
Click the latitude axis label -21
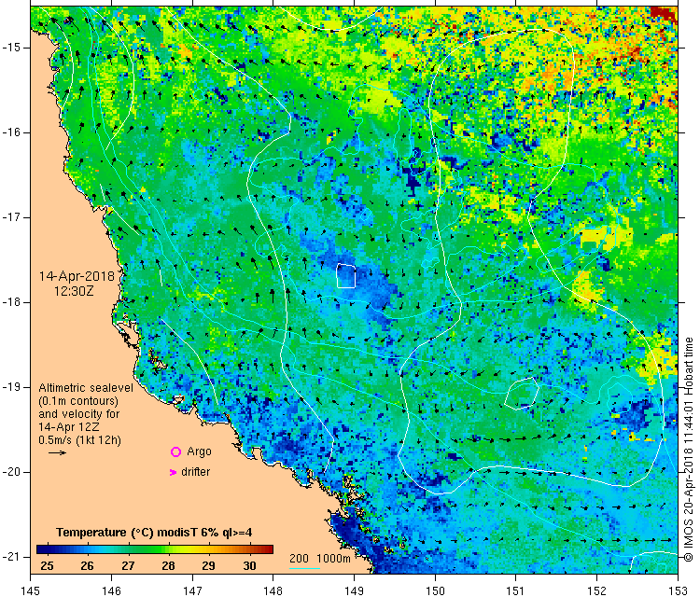click(12, 557)
